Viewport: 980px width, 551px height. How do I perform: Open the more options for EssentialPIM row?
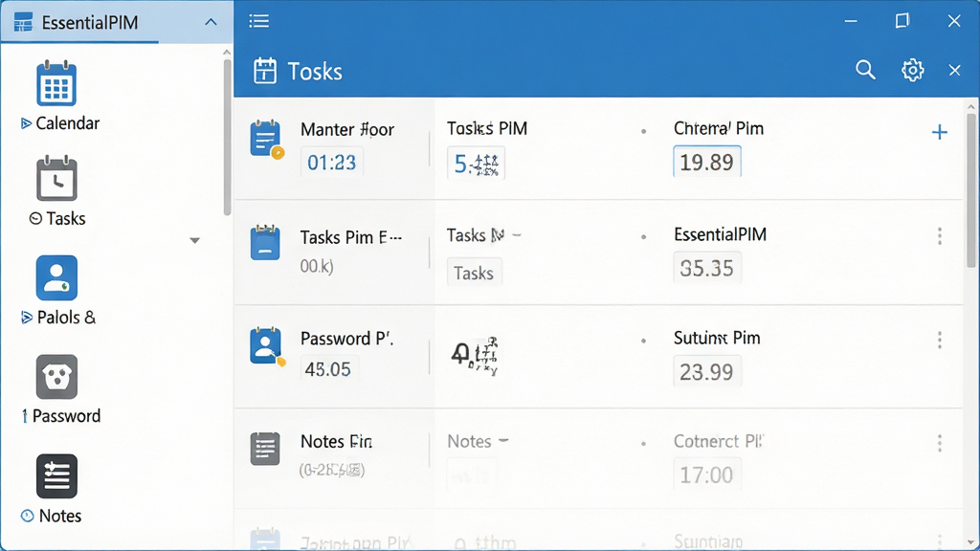(940, 235)
